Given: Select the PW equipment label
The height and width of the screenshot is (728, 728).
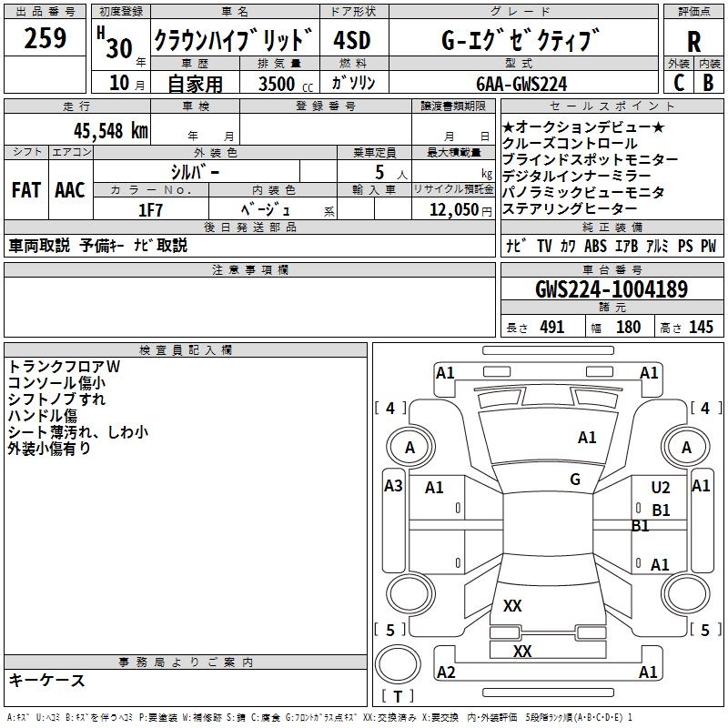Looking at the screenshot, I should 709,246.
